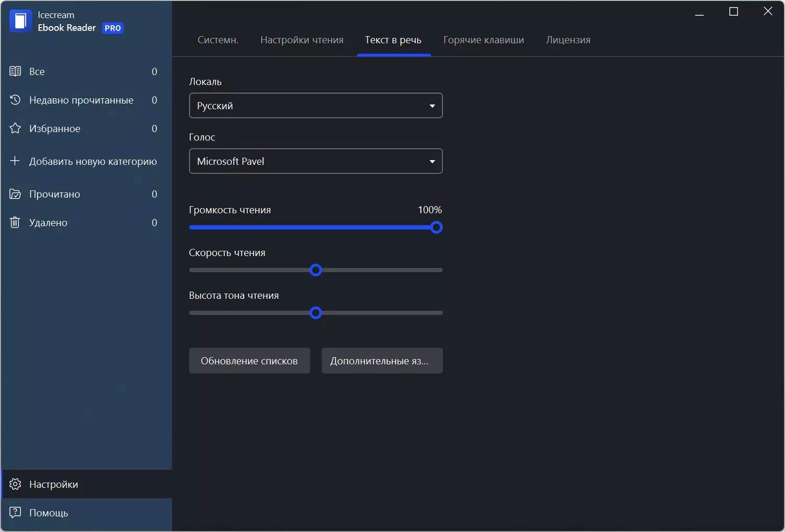
Task: Switch to Горячие клавиши tab
Action: click(x=484, y=40)
